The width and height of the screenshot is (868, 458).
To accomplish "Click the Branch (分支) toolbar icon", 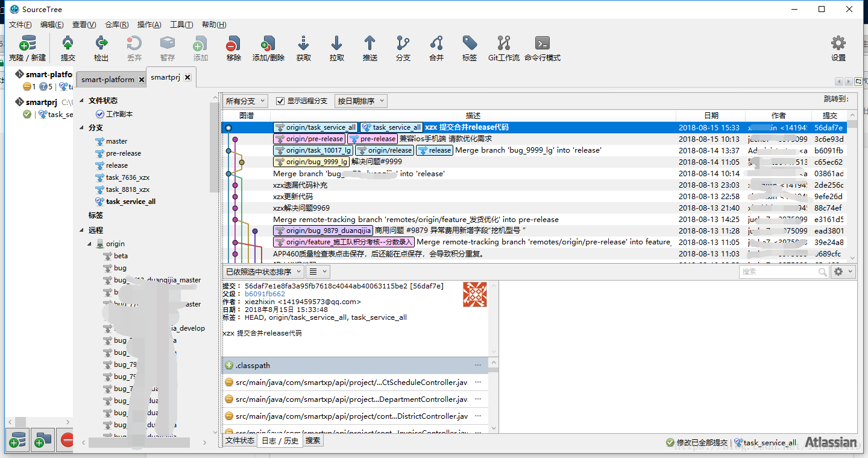I will [x=403, y=43].
